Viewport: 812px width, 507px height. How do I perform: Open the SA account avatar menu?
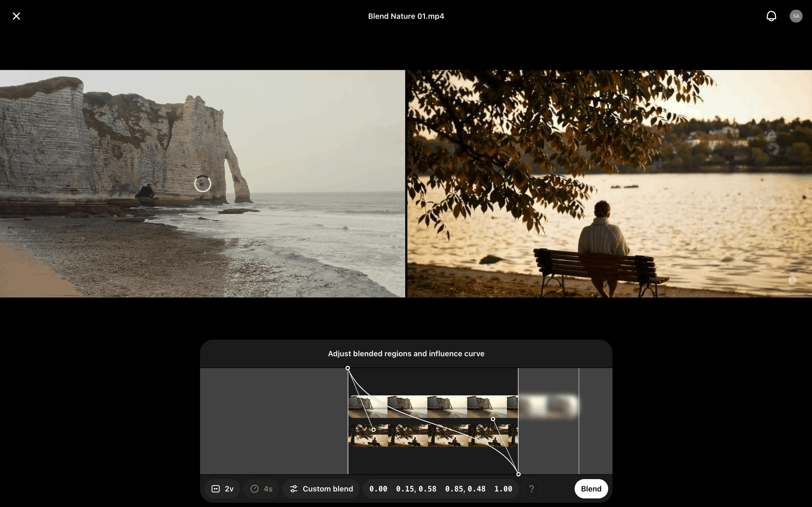click(x=796, y=16)
